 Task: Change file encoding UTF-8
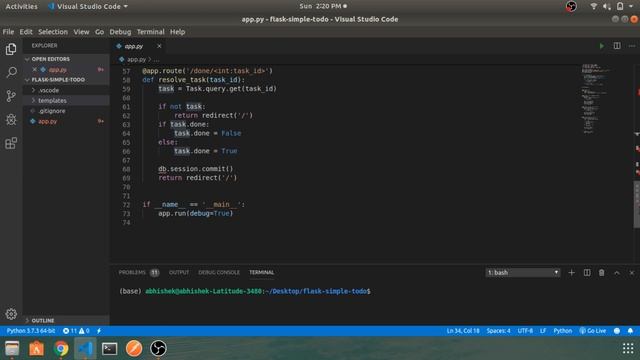click(x=525, y=331)
